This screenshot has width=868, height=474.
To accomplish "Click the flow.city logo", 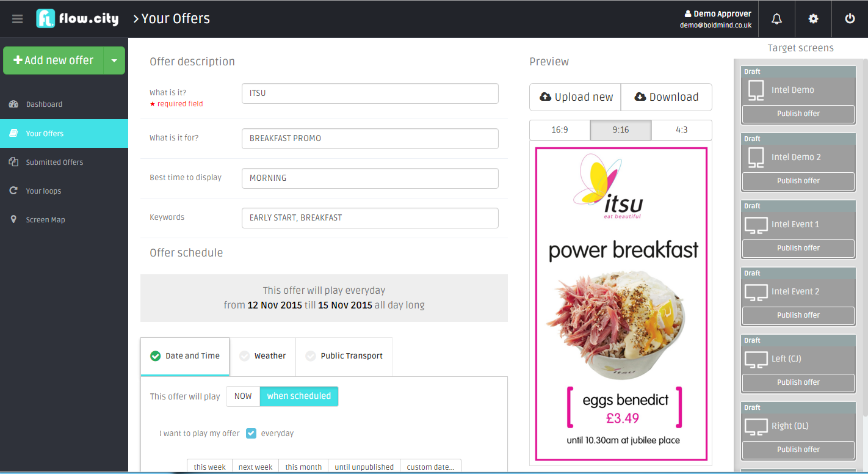I will [77, 19].
